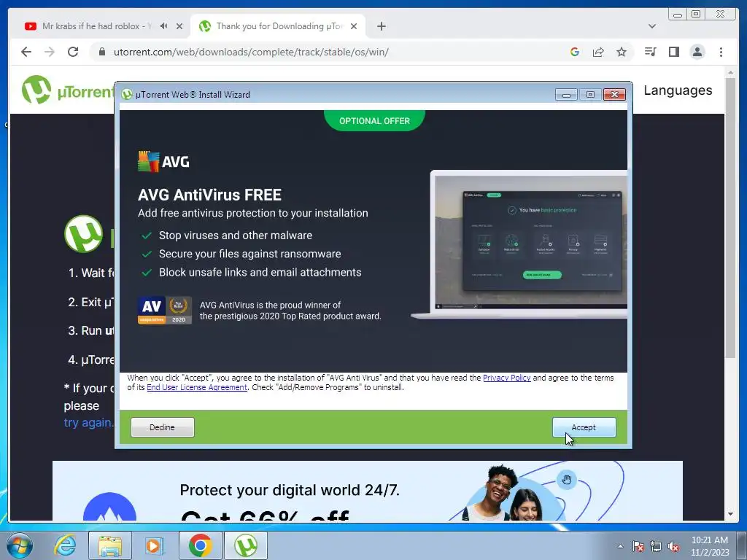Open the Languages menu on µTorrent site
The image size is (747, 560).
(x=678, y=90)
